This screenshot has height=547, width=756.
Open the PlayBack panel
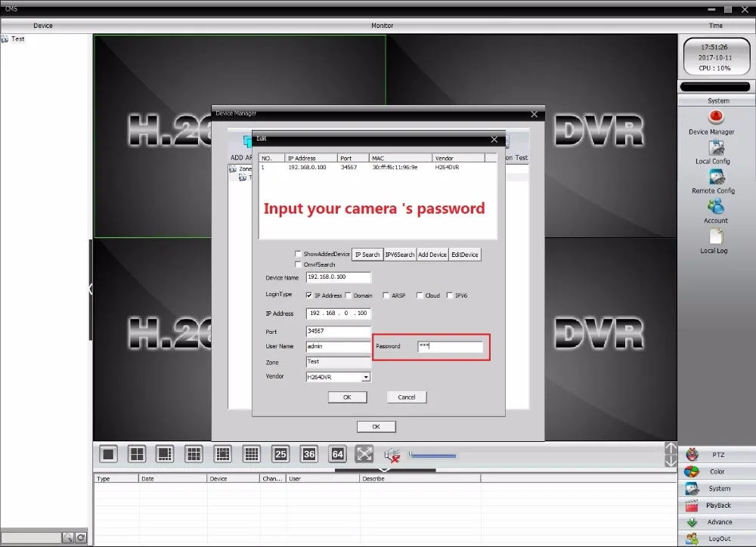coord(717,505)
